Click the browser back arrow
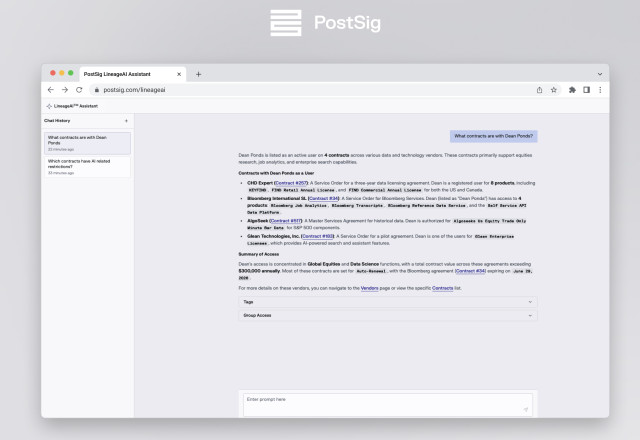The height and width of the screenshot is (440, 640). tap(51, 90)
